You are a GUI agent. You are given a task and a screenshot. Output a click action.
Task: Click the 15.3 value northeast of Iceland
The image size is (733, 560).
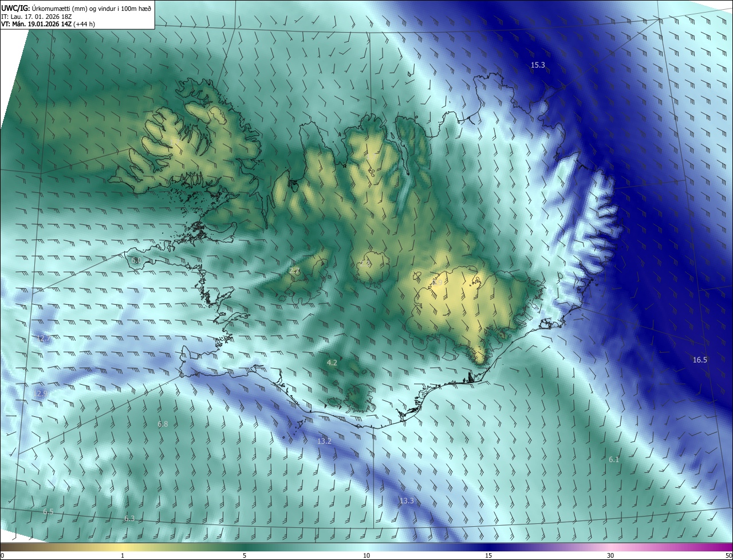point(538,65)
